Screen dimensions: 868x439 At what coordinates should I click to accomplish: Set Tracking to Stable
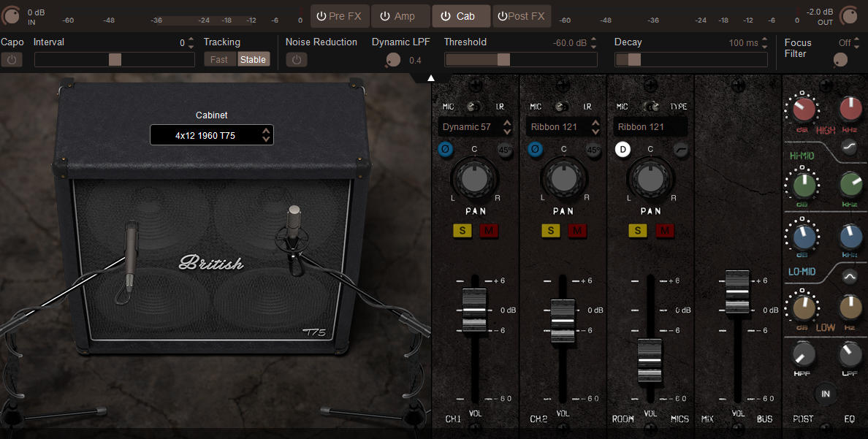(254, 59)
